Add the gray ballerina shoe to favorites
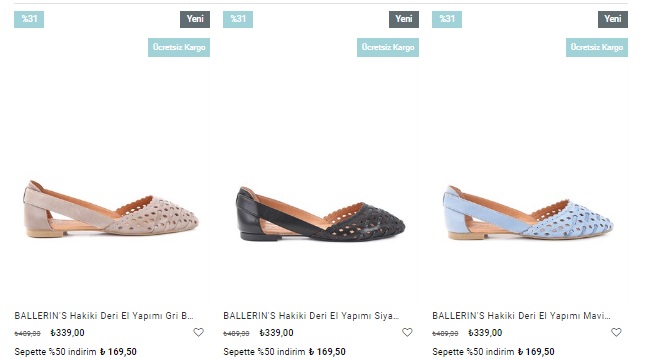The width and height of the screenshot is (659, 360). coord(198,332)
